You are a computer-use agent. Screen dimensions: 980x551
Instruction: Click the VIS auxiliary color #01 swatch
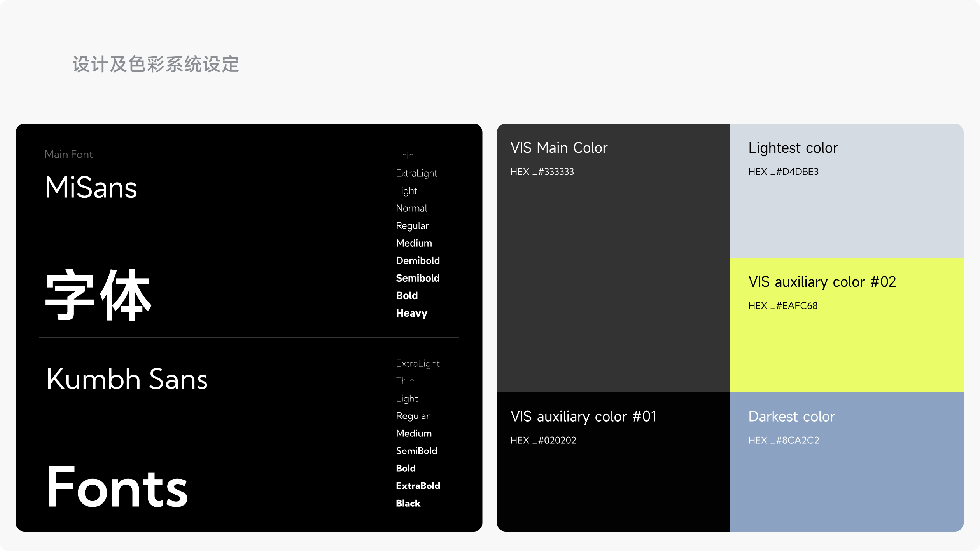613,486
